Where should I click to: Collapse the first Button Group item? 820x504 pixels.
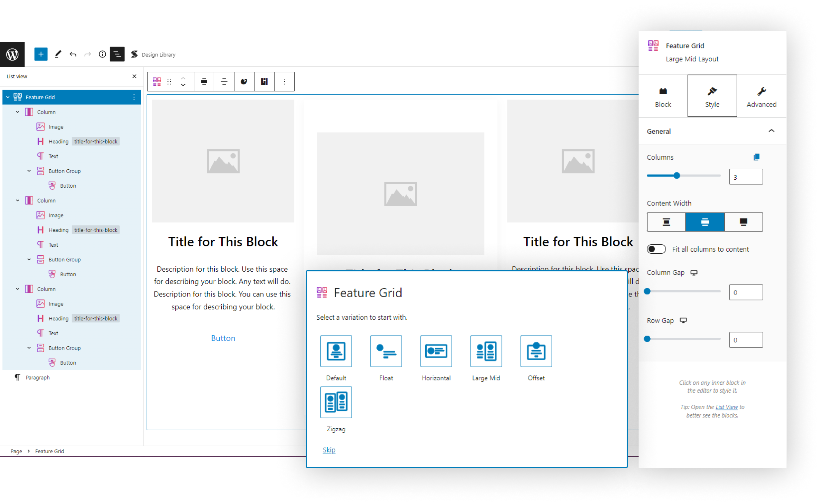(29, 171)
